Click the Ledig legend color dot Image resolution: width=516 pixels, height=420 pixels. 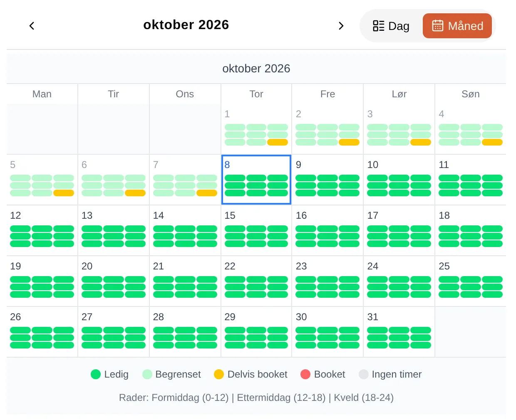coord(96,374)
